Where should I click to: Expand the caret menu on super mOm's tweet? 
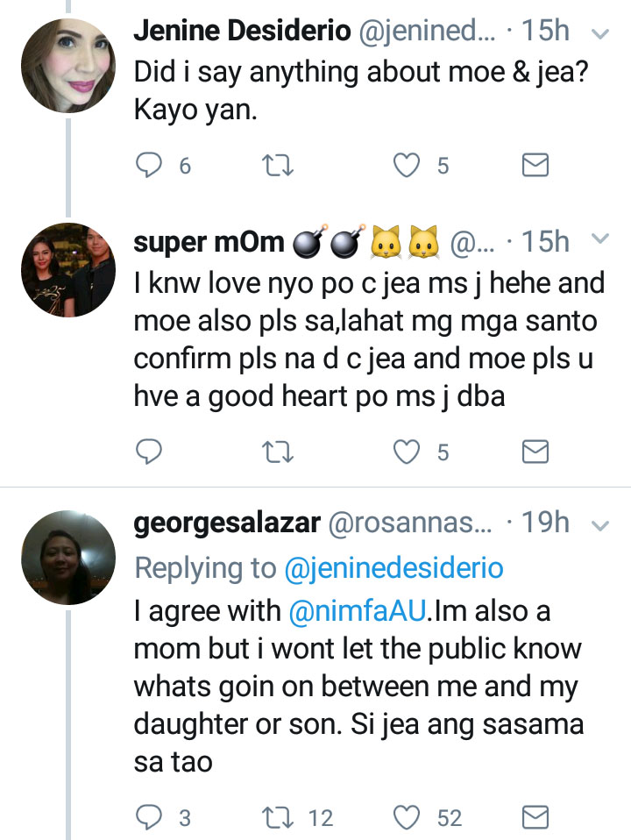pos(601,238)
